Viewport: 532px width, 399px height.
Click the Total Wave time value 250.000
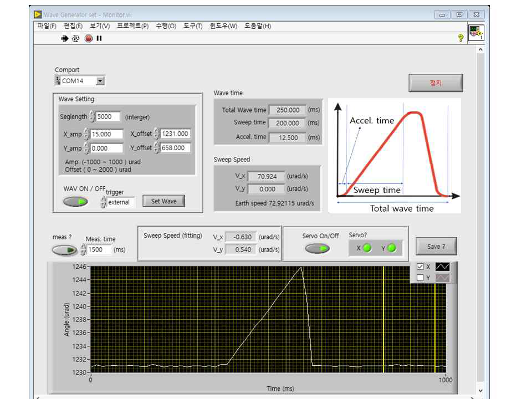tap(288, 110)
